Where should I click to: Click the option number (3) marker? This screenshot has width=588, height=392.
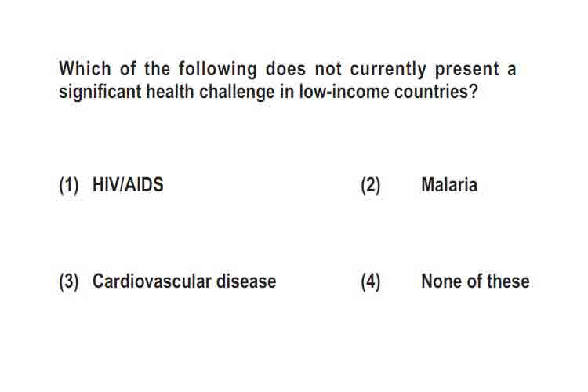click(69, 281)
